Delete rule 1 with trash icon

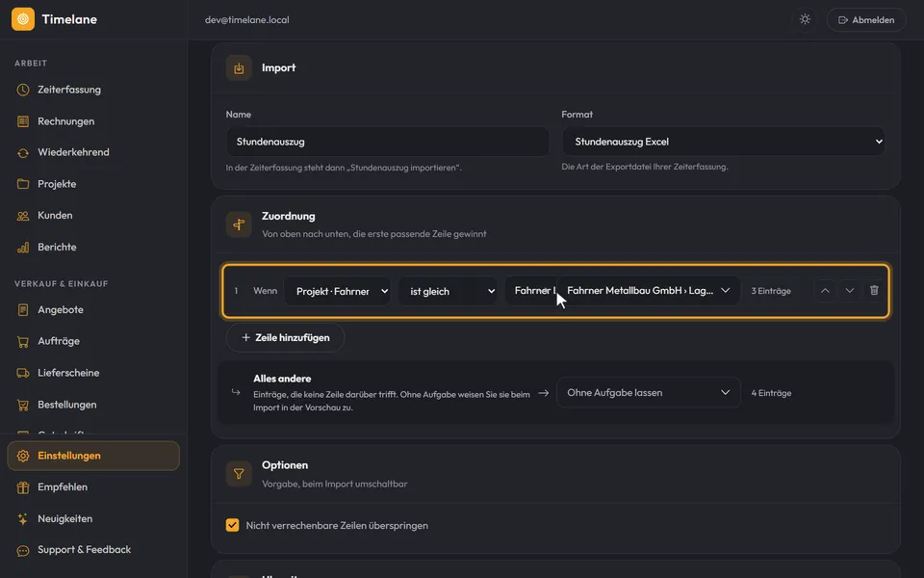(874, 291)
